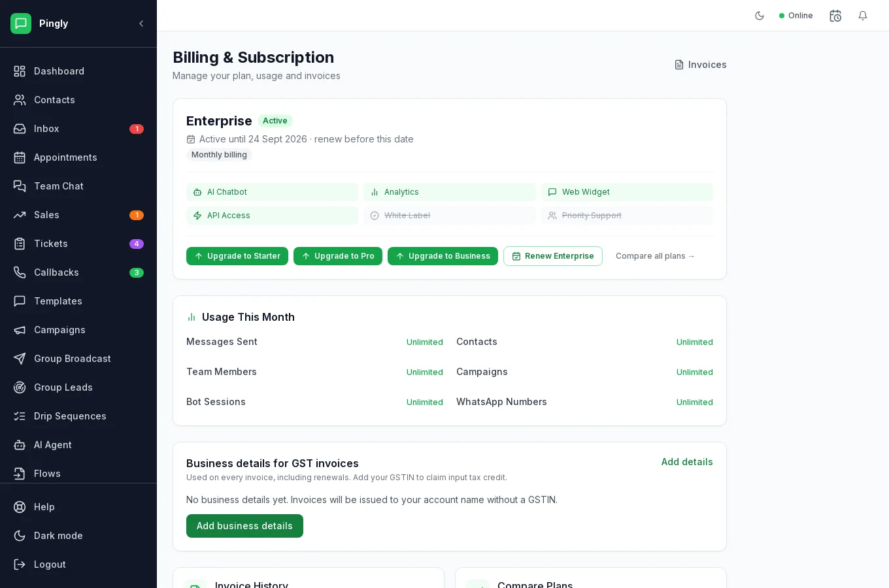The image size is (889, 588).
Task: Click the API Access feature chip
Action: [x=272, y=216]
